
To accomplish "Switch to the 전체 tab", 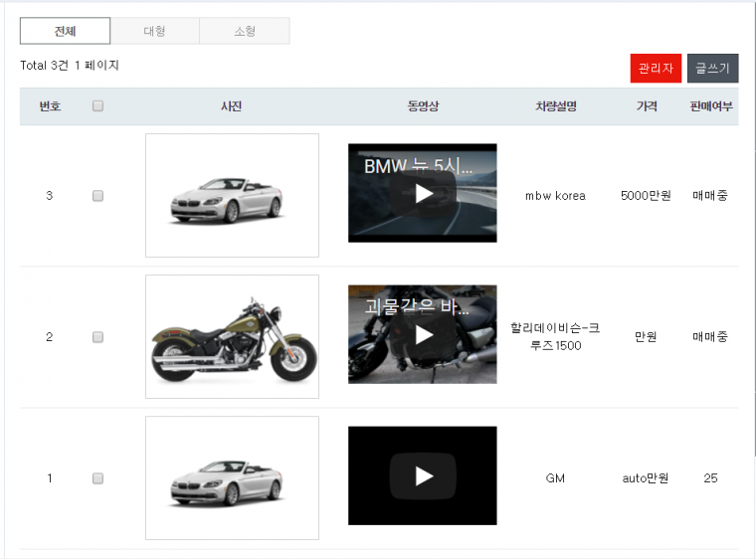I will (65, 31).
